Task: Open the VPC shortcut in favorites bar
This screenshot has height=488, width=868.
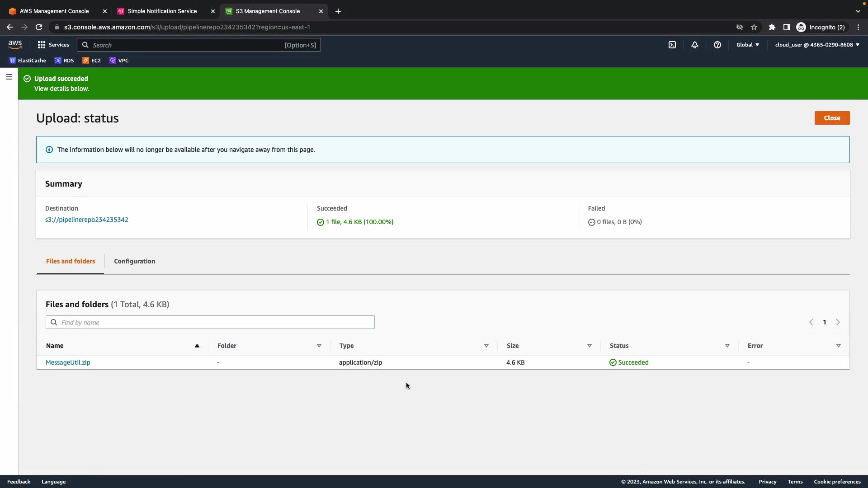Action: click(x=119, y=61)
